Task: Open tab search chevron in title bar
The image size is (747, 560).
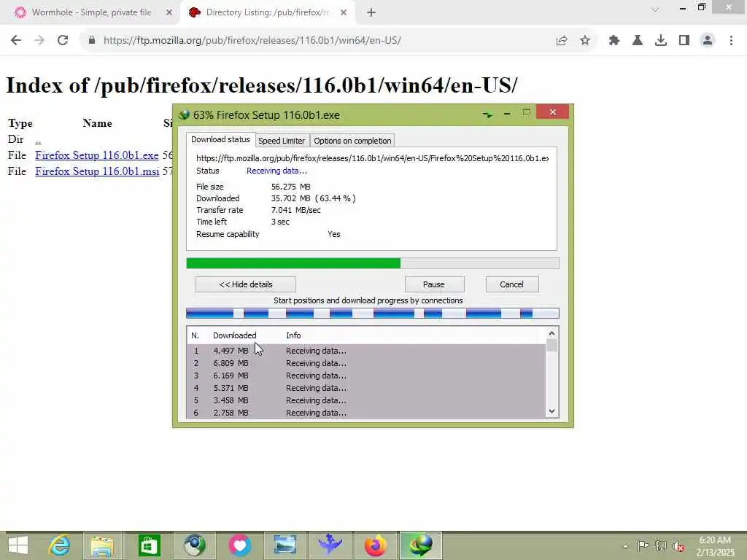Action: tap(656, 9)
